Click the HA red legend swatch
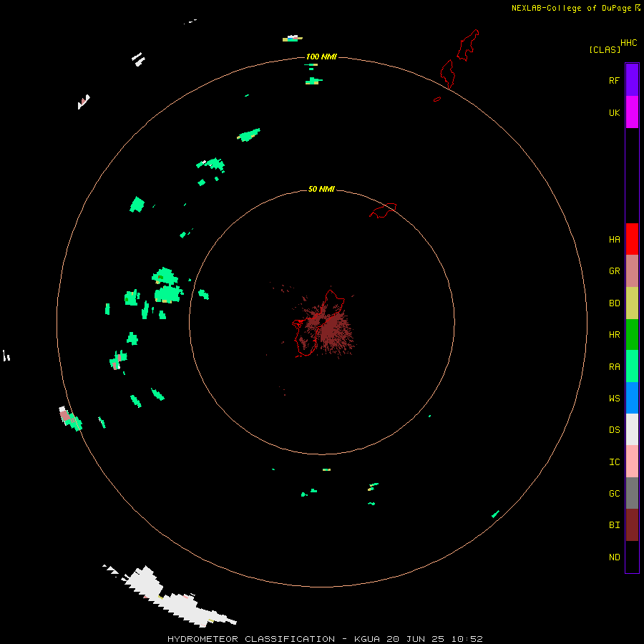 click(x=632, y=239)
